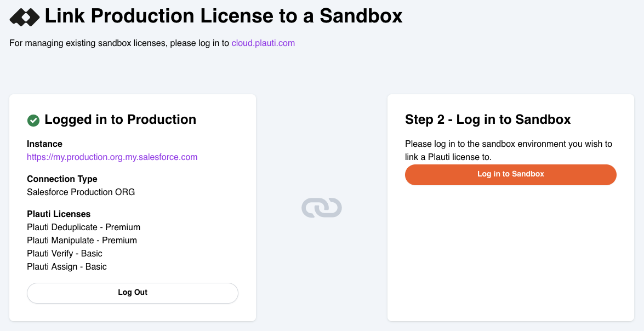Click the green checkmark status icon
Viewport: 644px width, 331px height.
(x=33, y=121)
